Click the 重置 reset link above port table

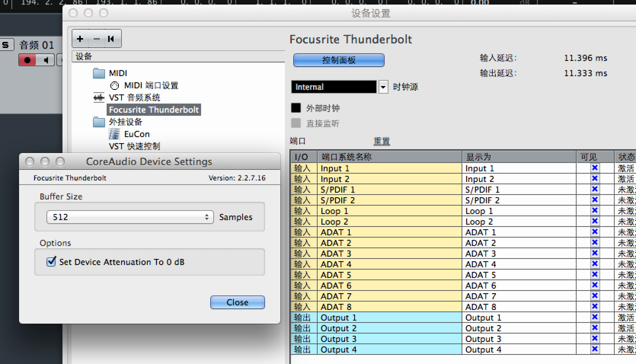click(382, 141)
